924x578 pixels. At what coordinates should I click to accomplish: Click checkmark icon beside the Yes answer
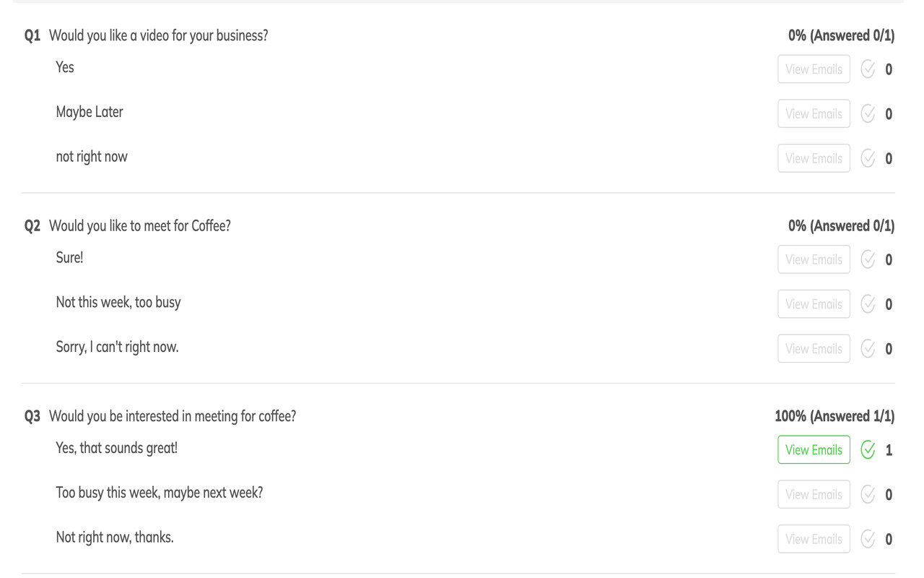[868, 69]
